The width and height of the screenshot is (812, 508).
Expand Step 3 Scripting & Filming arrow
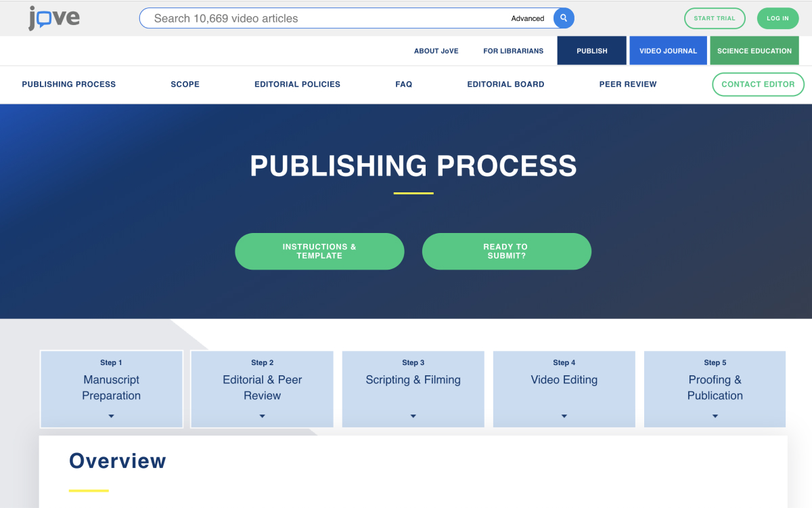(x=413, y=416)
